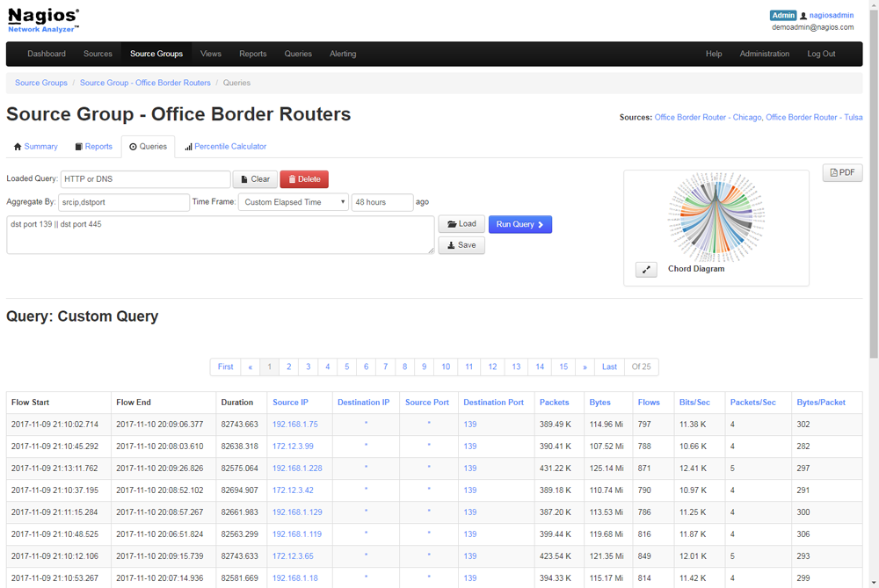The width and height of the screenshot is (879, 588).
Task: Open the Alerting menu
Action: click(x=343, y=54)
